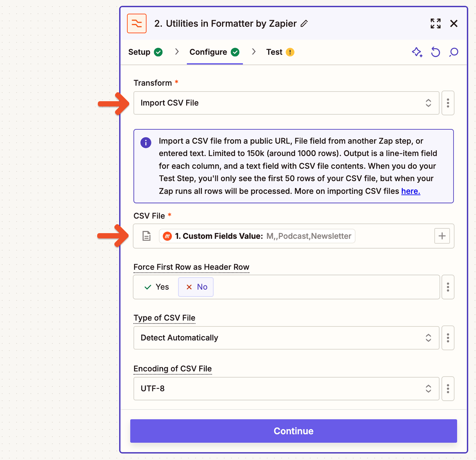Open the Type of CSV File dropdown
Image resolution: width=476 pixels, height=460 pixels.
pyautogui.click(x=286, y=338)
